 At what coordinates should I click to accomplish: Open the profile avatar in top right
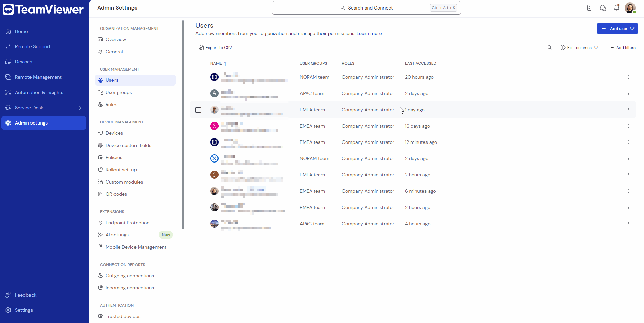tap(630, 8)
